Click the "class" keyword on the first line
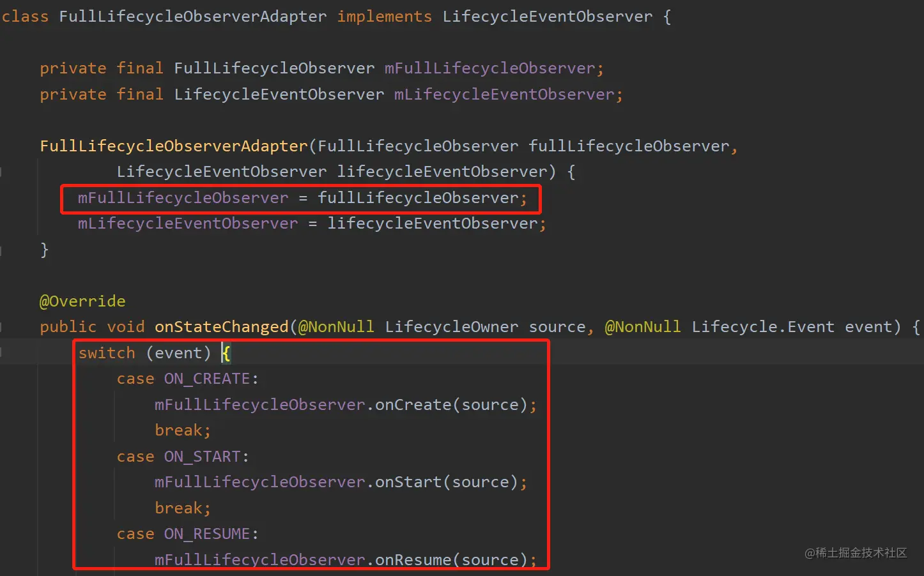The image size is (924, 576). click(25, 17)
